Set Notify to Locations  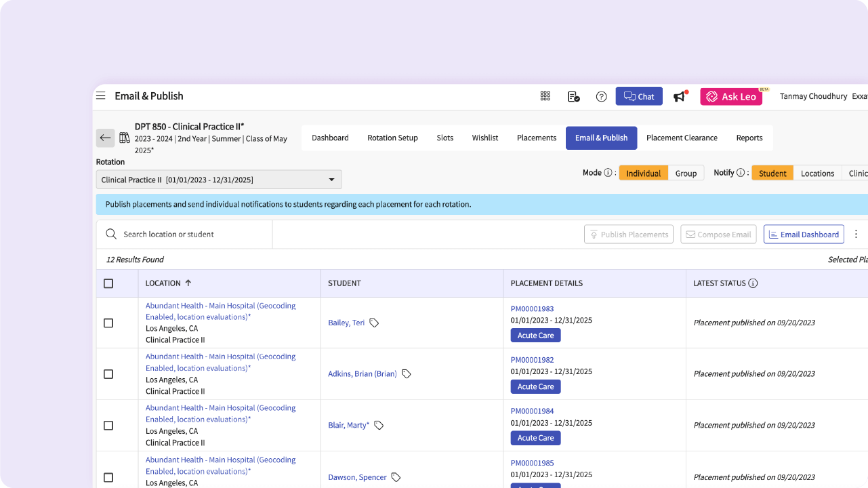pos(817,173)
